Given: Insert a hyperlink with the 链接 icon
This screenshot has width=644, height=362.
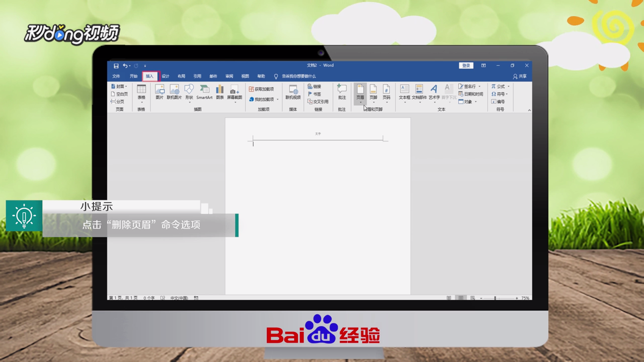Looking at the screenshot, I should coord(315,86).
